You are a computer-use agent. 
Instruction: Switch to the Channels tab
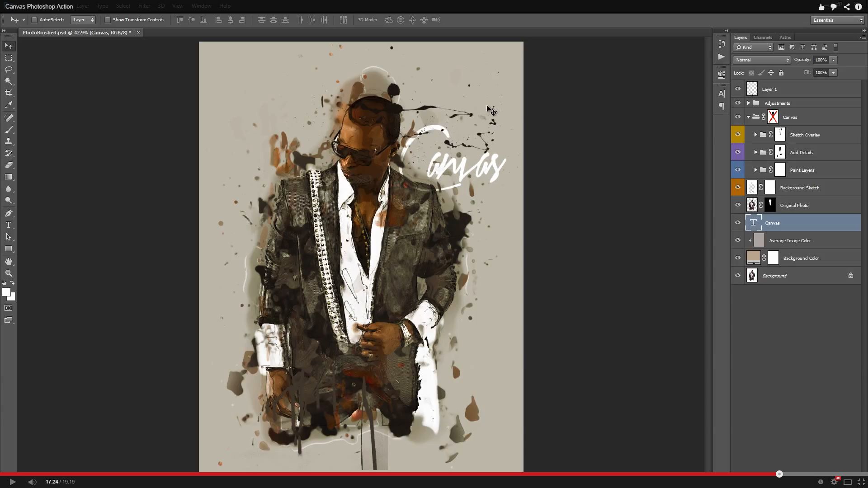pos(763,37)
